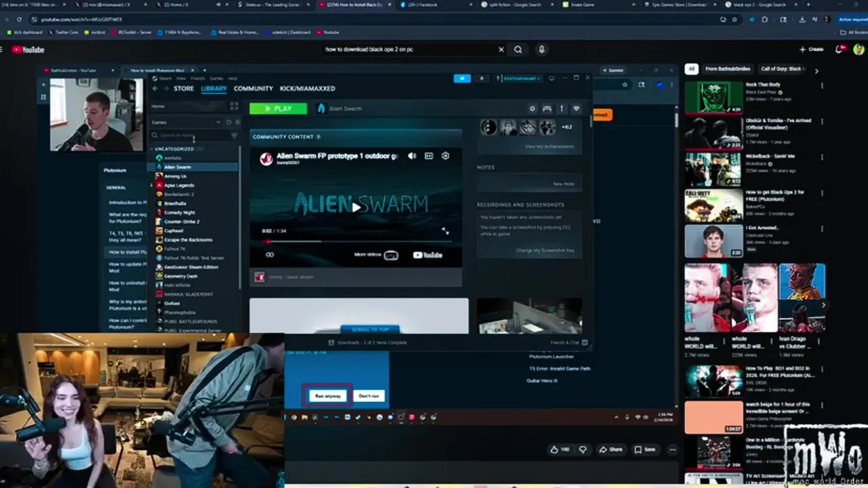Viewport: 868px width, 488px height.
Task: Open the Alien Swarm game settings gear
Action: pyautogui.click(x=532, y=108)
